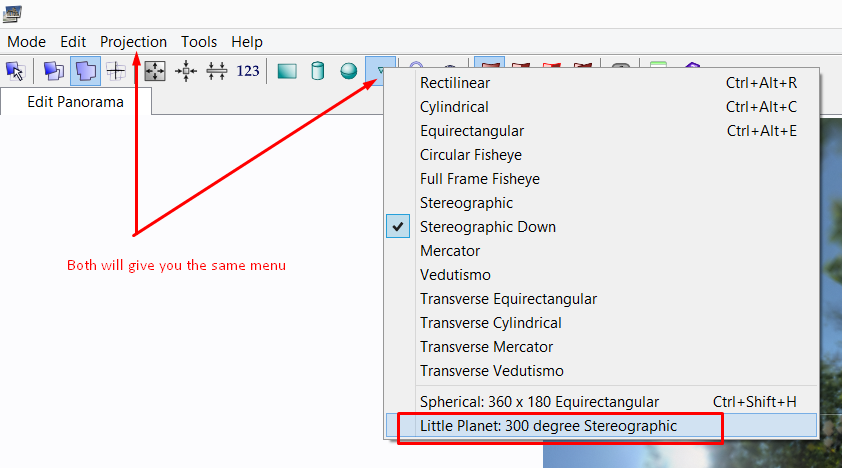Choose Little Planet: 300 degree Stereographic

pos(548,426)
